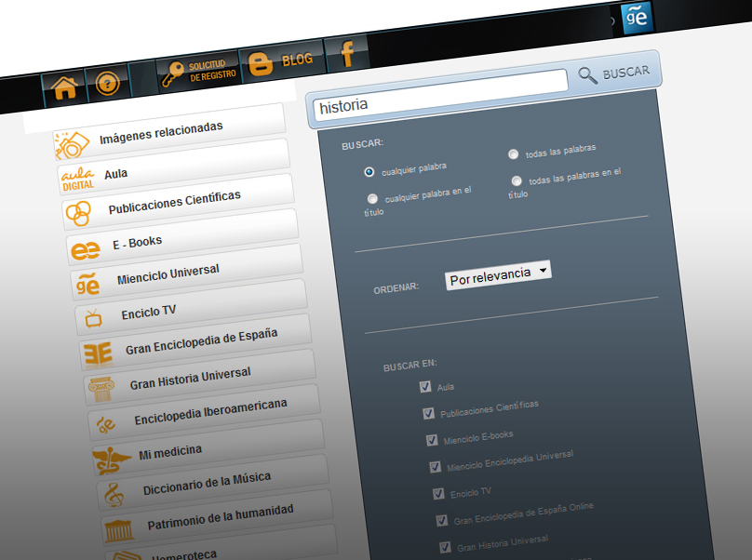Open the 'Por relevancia' sort dropdown
Viewport: 752px width, 560px height.
point(498,274)
